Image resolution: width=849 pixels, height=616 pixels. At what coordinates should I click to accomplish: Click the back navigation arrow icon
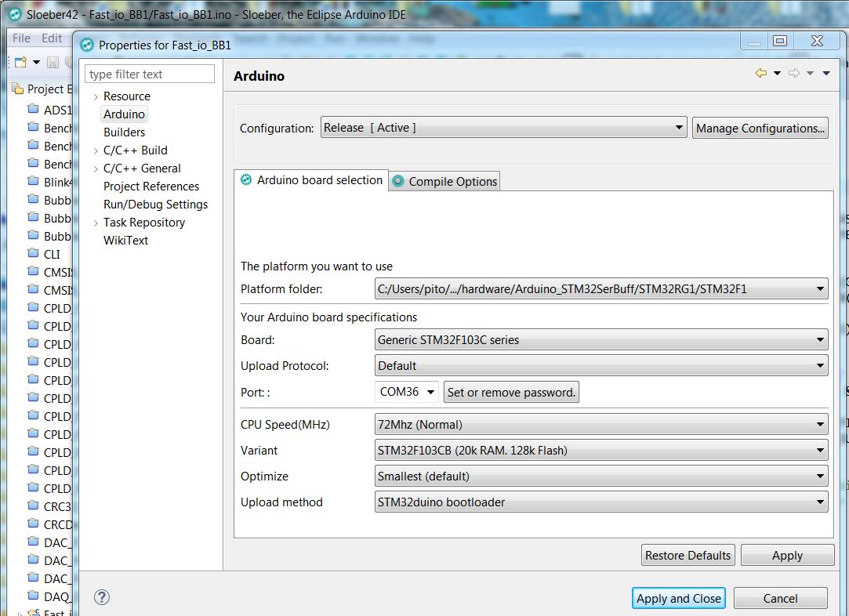pos(760,74)
